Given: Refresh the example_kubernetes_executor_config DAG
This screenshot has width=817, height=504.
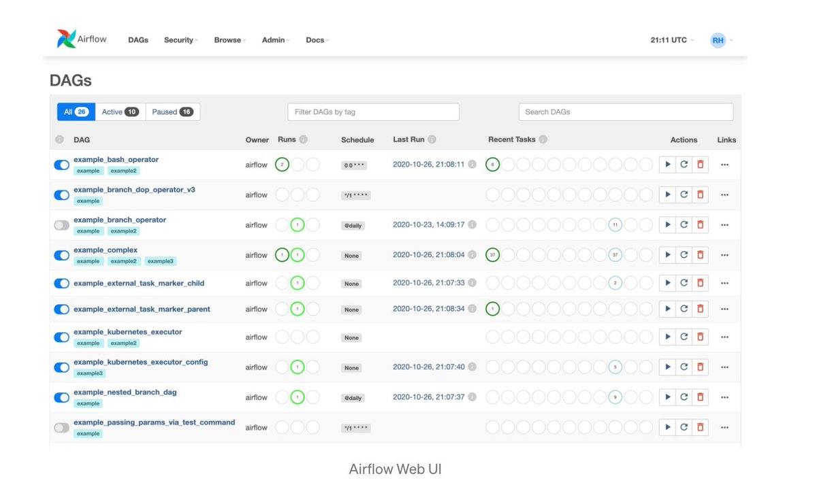Looking at the screenshot, I should coord(684,367).
